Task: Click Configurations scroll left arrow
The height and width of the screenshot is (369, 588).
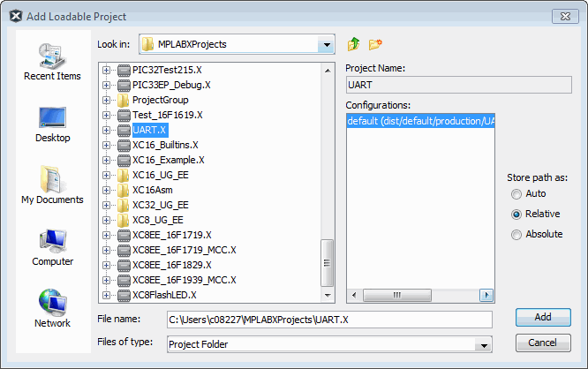Action: pyautogui.click(x=354, y=295)
